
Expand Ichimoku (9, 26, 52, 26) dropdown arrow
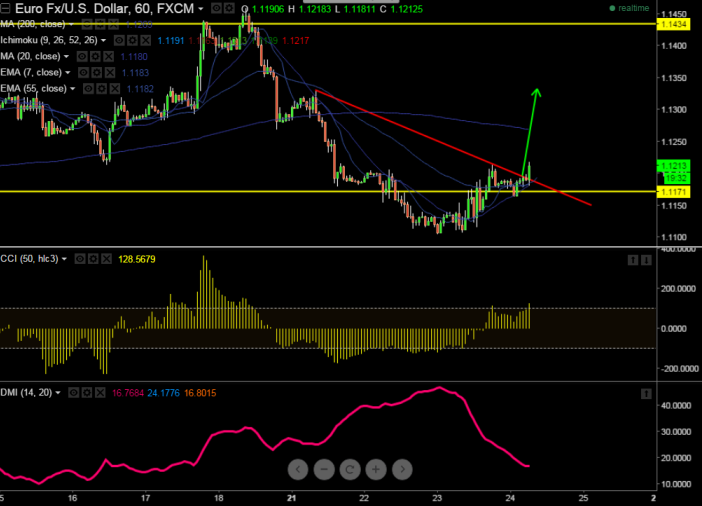click(x=103, y=40)
